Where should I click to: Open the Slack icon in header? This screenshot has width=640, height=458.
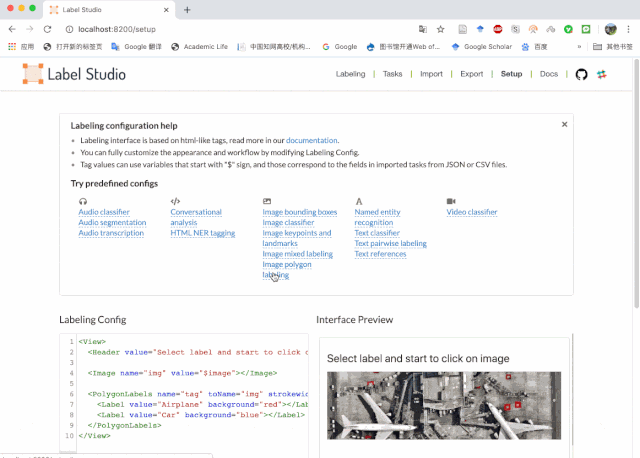[x=601, y=74]
